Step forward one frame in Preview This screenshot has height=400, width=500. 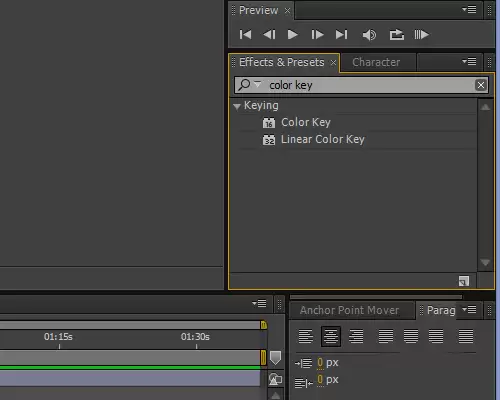pos(317,35)
